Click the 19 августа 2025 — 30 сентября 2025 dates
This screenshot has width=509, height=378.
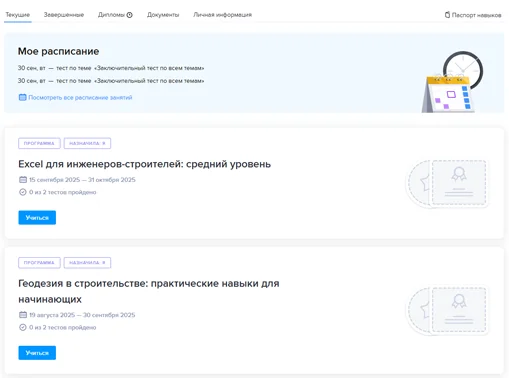(x=82, y=315)
